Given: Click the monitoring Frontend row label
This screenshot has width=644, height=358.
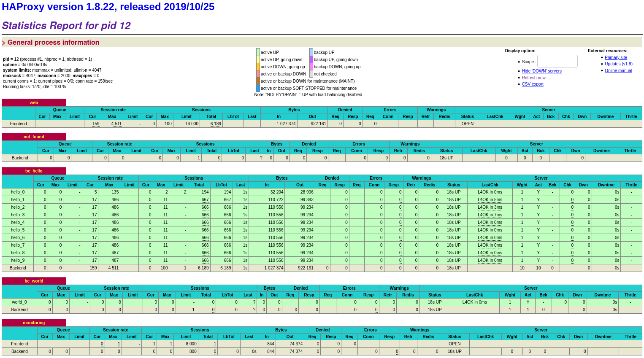Looking at the screenshot, I should click(x=19, y=344).
